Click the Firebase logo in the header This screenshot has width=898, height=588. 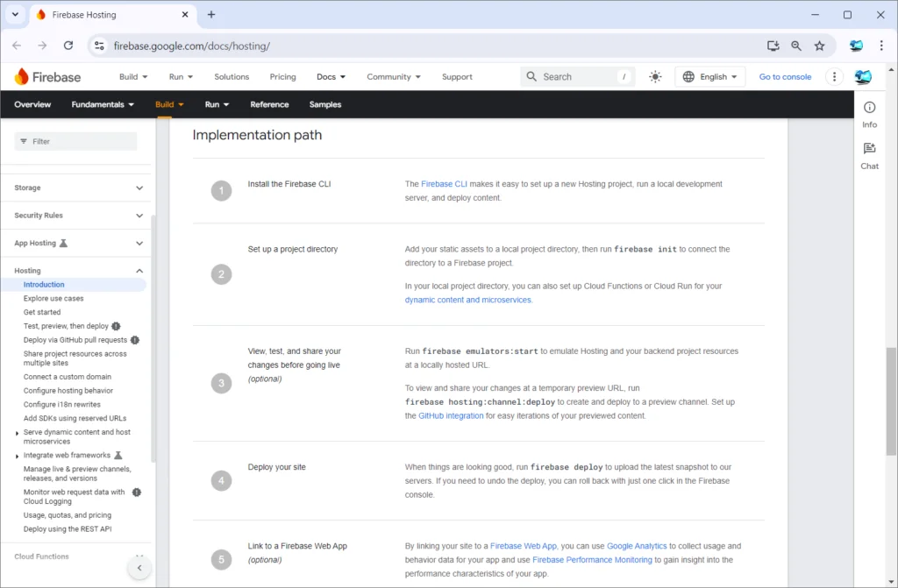coord(47,77)
